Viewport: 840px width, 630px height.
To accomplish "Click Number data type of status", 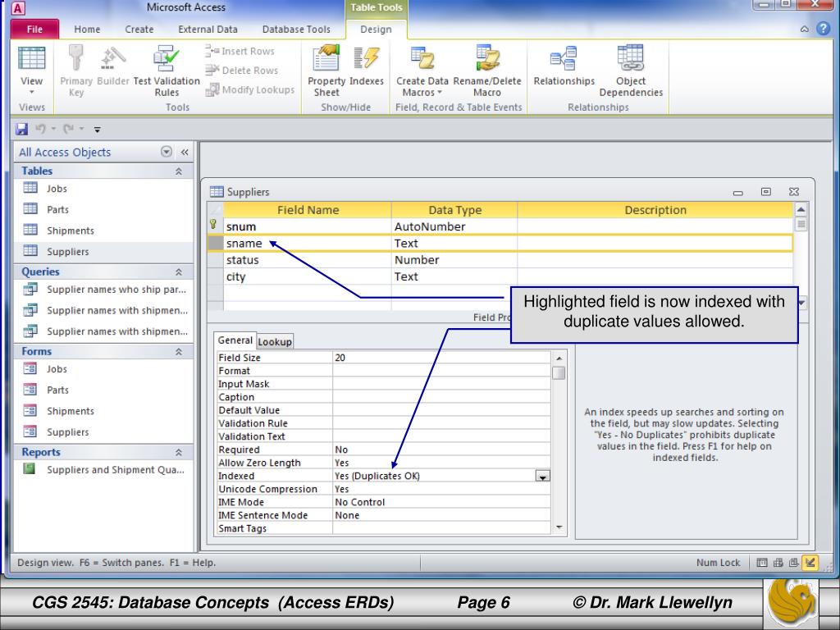I will (454, 260).
